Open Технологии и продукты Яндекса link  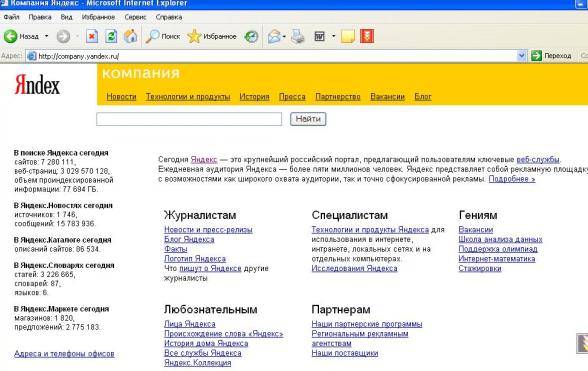(370, 230)
